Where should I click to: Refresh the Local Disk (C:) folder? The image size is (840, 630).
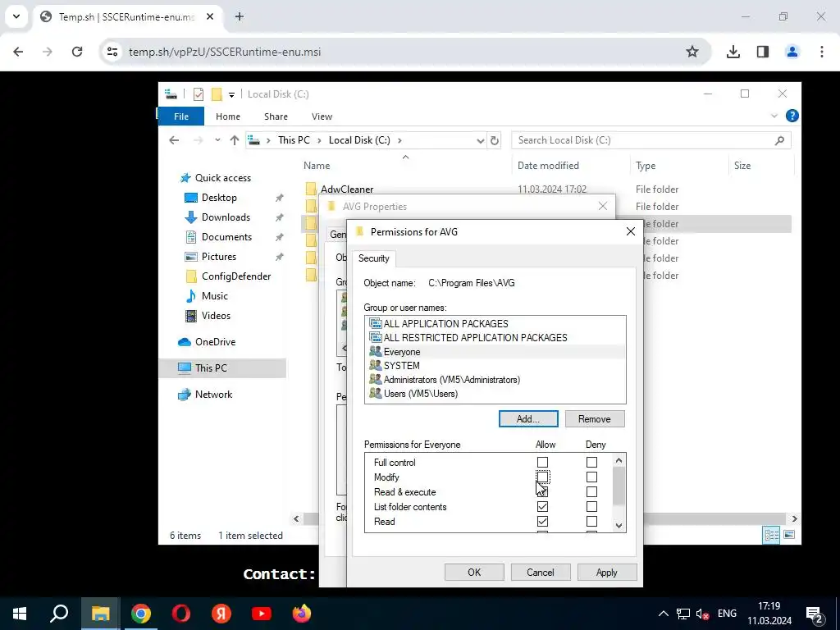pos(495,140)
